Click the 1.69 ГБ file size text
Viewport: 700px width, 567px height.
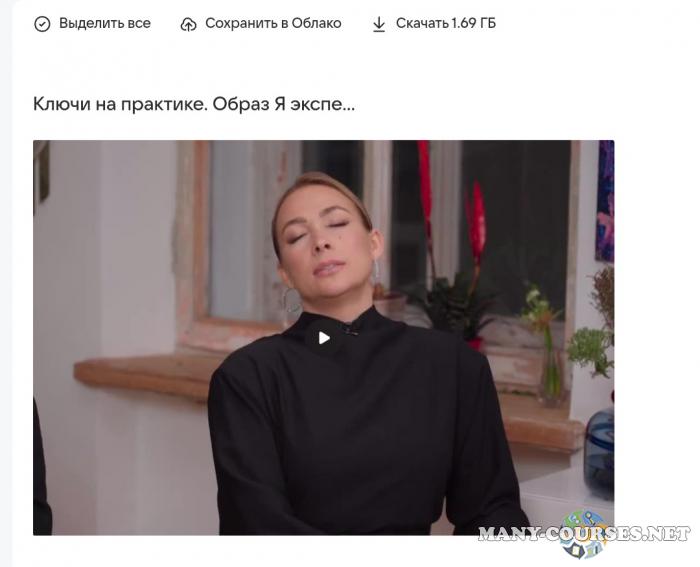click(x=473, y=23)
